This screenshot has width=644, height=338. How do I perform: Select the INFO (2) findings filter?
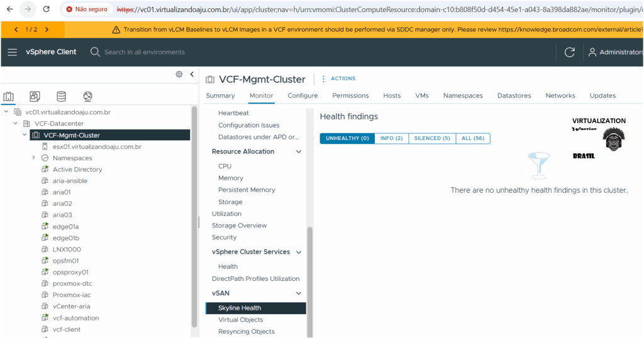pos(391,138)
